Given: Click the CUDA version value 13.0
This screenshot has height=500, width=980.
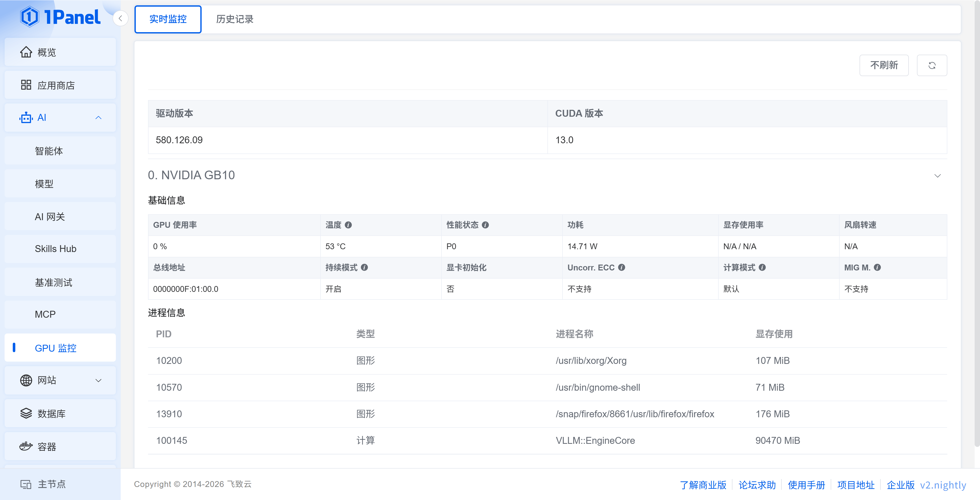Looking at the screenshot, I should [x=564, y=140].
